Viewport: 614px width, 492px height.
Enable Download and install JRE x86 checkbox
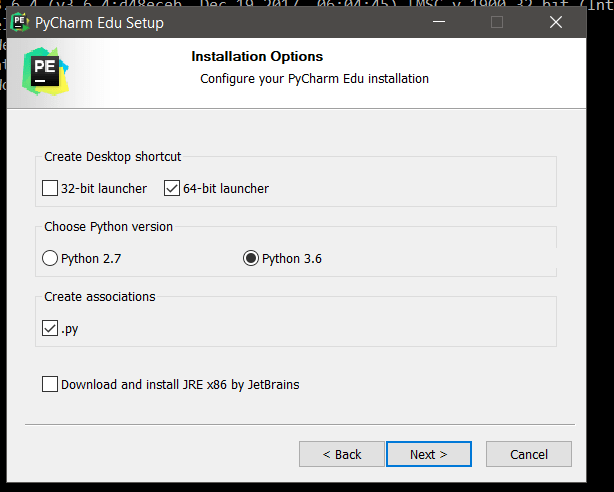pos(50,384)
